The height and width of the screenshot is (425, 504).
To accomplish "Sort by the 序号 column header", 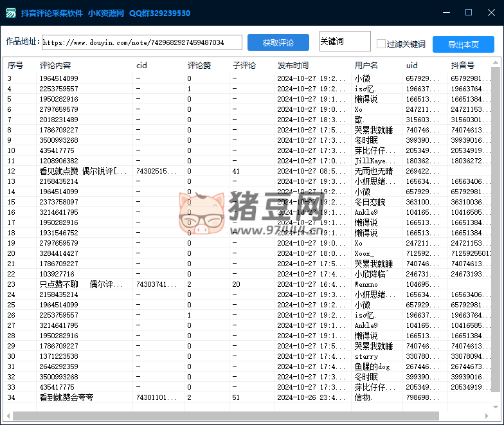I will [15, 66].
